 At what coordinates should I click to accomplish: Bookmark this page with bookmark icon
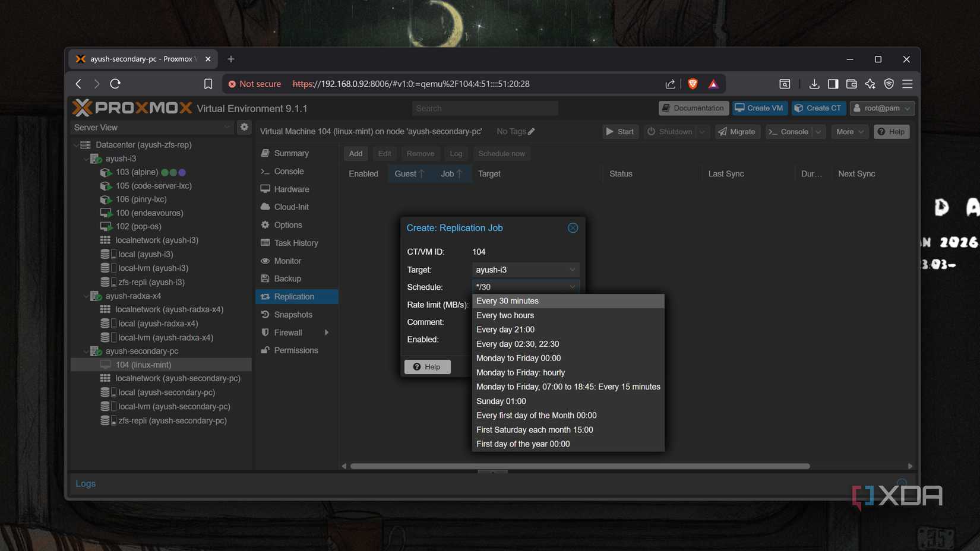click(208, 84)
